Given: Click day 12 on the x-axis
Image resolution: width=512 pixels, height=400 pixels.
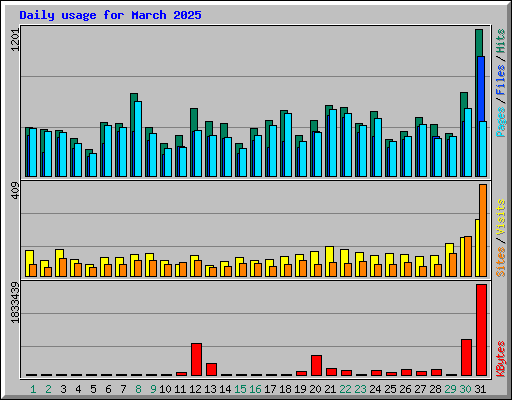Looking at the screenshot, I should [195, 389].
